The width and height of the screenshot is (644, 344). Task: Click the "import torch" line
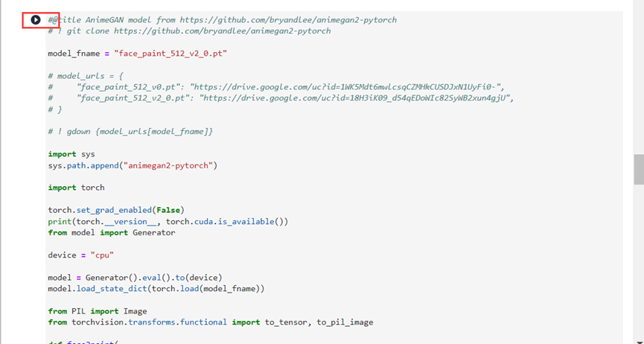(x=76, y=188)
